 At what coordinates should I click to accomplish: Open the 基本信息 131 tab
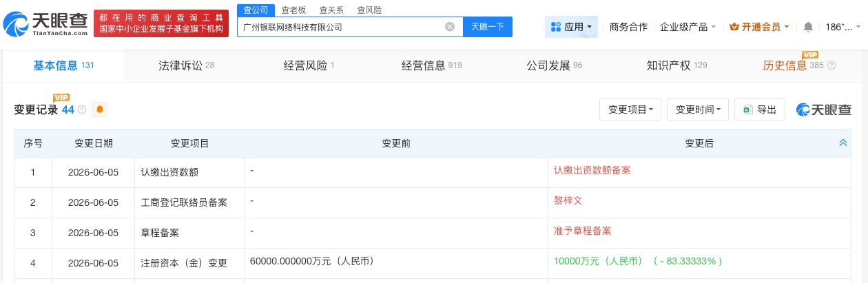coord(63,66)
